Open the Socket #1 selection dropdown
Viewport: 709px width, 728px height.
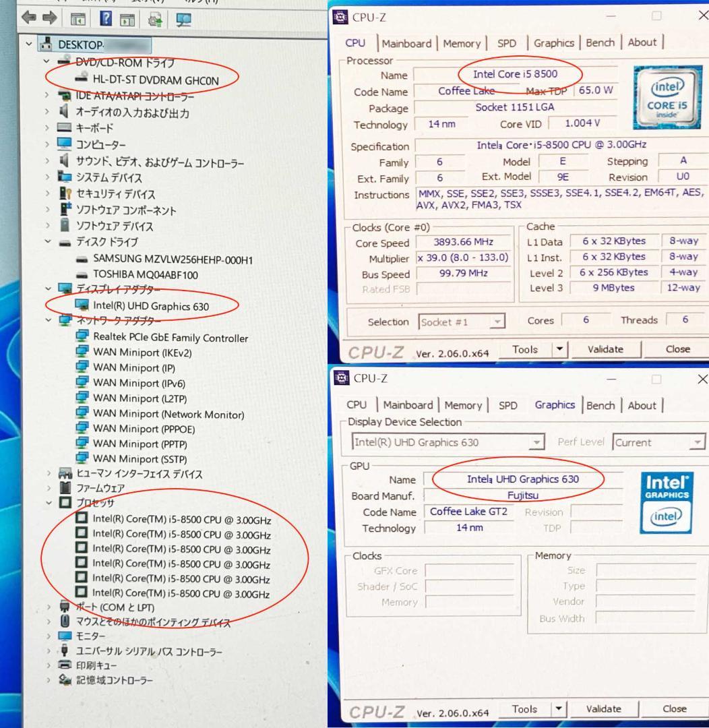tap(497, 322)
